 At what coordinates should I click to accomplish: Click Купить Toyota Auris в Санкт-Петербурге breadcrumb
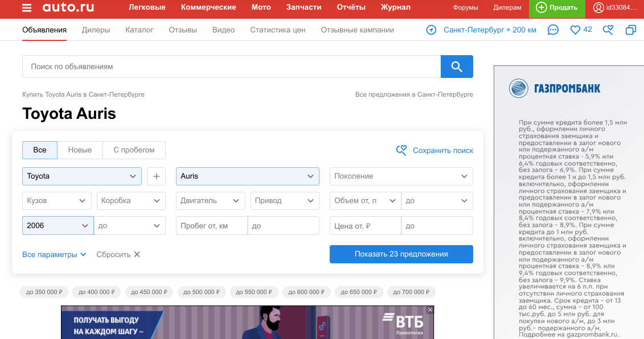[83, 94]
